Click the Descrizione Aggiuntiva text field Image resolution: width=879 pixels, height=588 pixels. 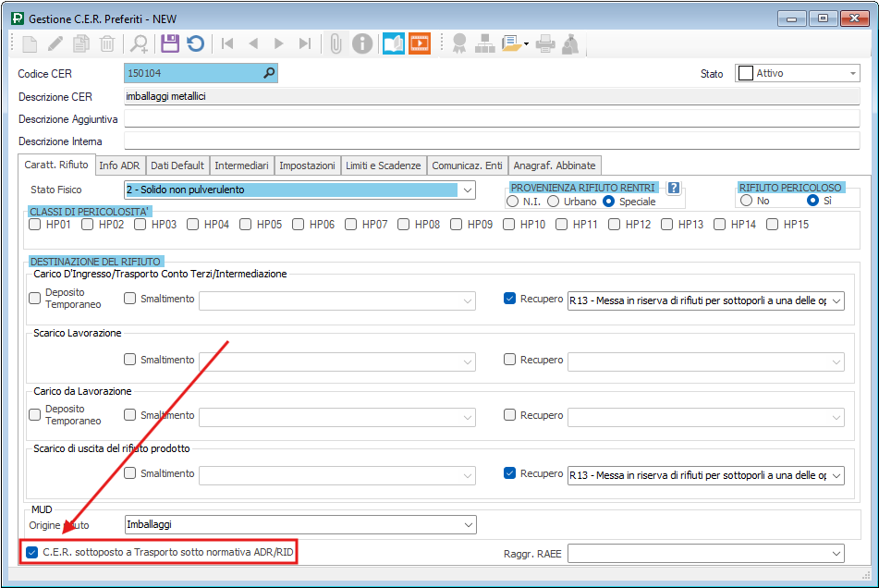484,119
